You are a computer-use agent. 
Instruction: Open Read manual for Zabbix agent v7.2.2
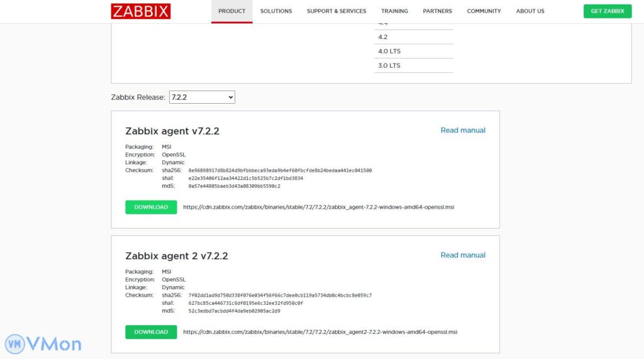tap(463, 130)
